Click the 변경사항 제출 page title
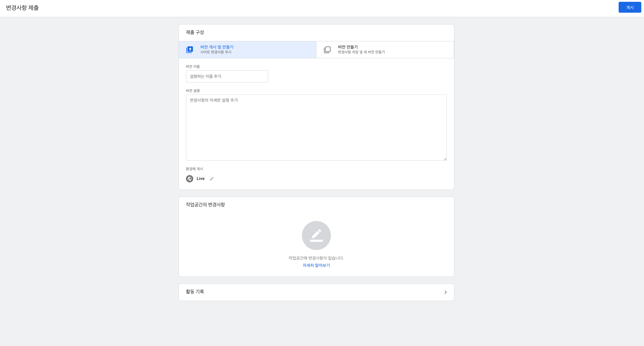Viewport: 644px width, 346px height. click(22, 8)
